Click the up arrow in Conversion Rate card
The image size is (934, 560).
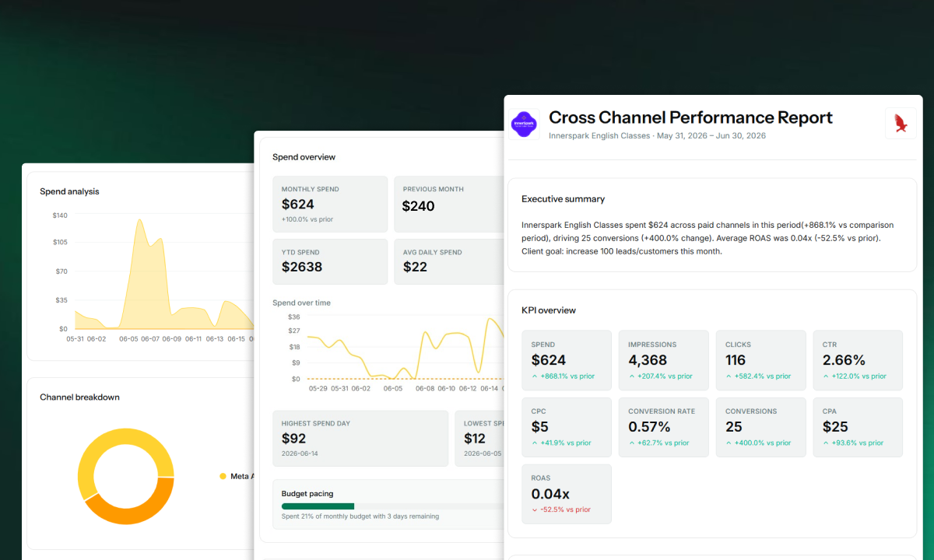click(x=631, y=443)
